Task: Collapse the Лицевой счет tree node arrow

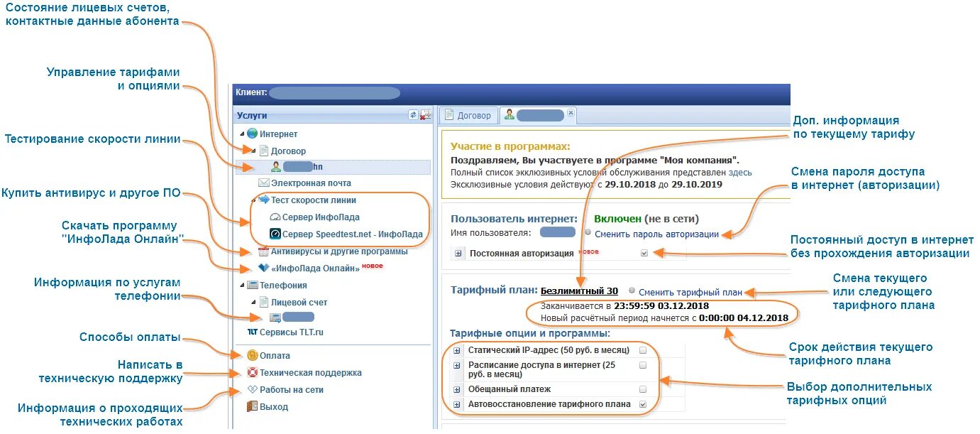Action: pos(253,302)
